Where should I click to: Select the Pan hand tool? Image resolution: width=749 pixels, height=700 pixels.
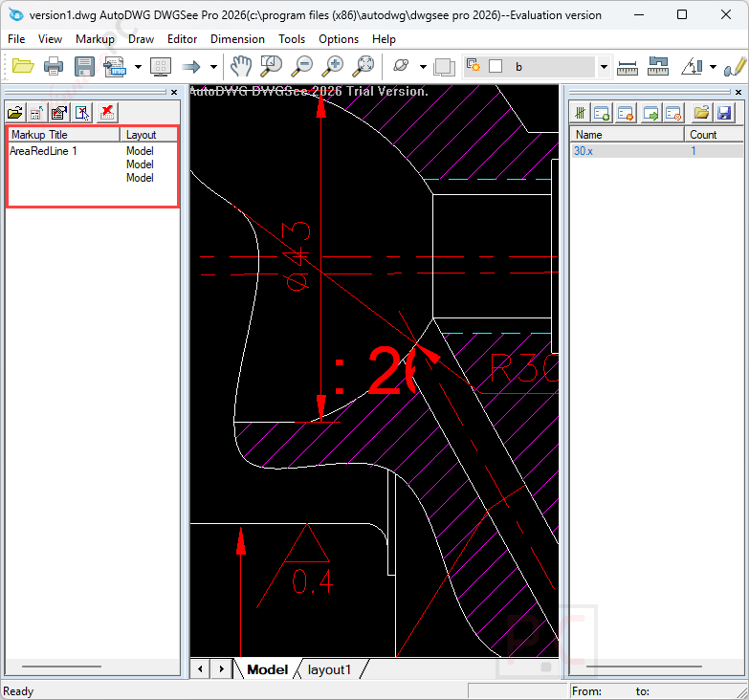pyautogui.click(x=241, y=66)
